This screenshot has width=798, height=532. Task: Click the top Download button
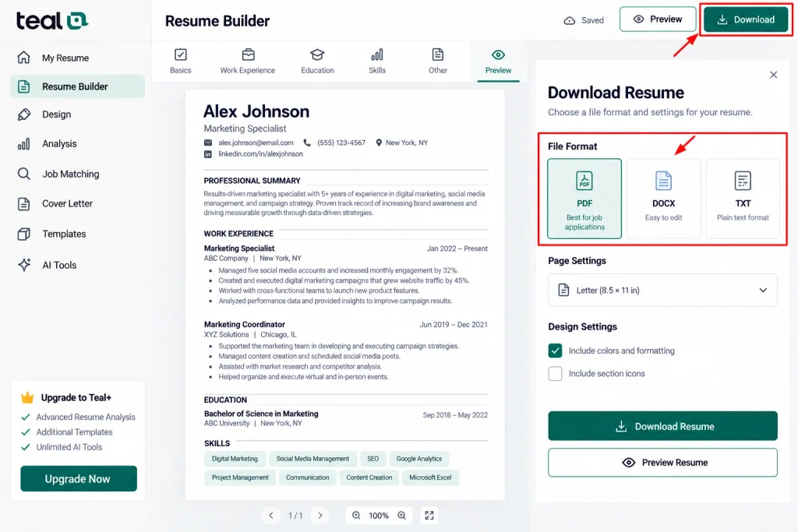click(746, 19)
